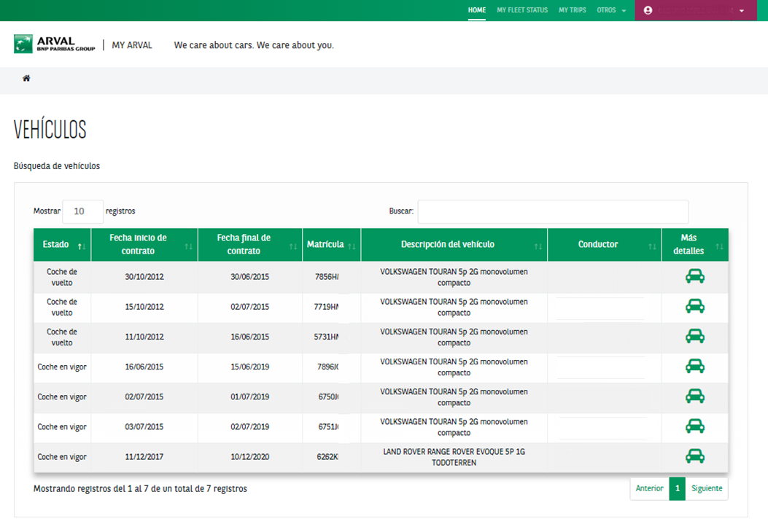
Task: Click the home breadcrumb icon
Action: [26, 77]
